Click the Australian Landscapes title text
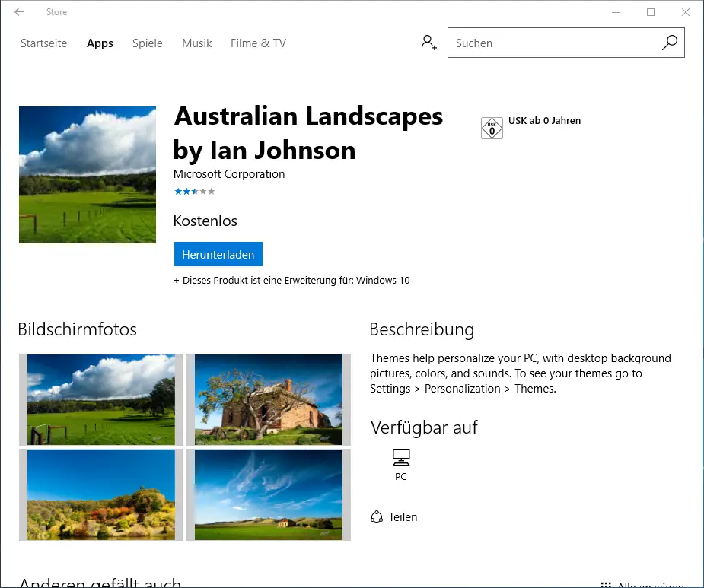Image resolution: width=704 pixels, height=588 pixels. 308,133
